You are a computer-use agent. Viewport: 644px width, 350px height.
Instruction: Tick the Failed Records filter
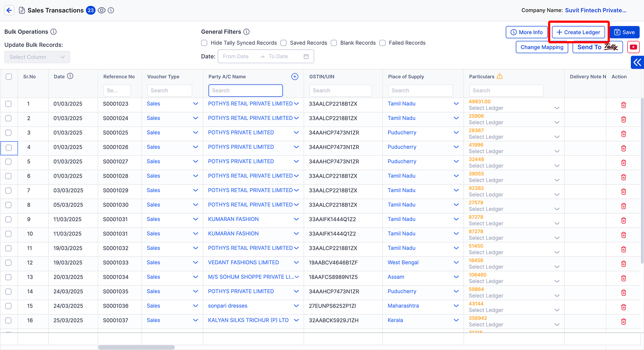382,43
